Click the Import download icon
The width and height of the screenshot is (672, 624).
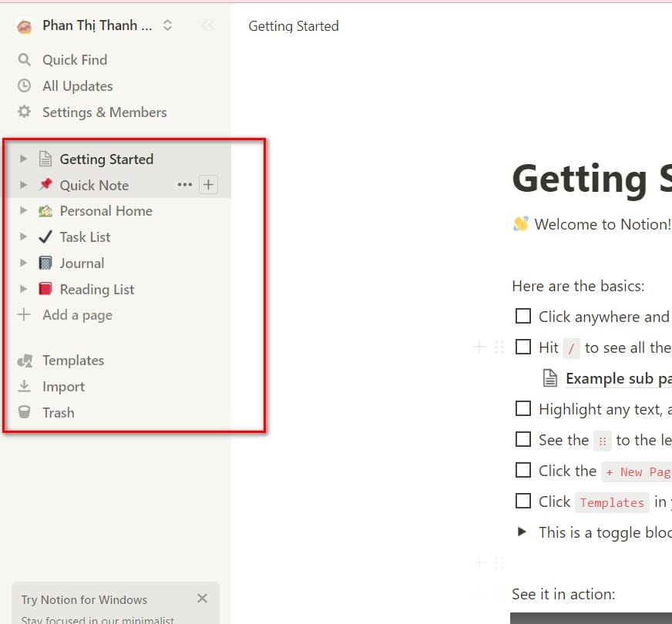click(x=25, y=386)
